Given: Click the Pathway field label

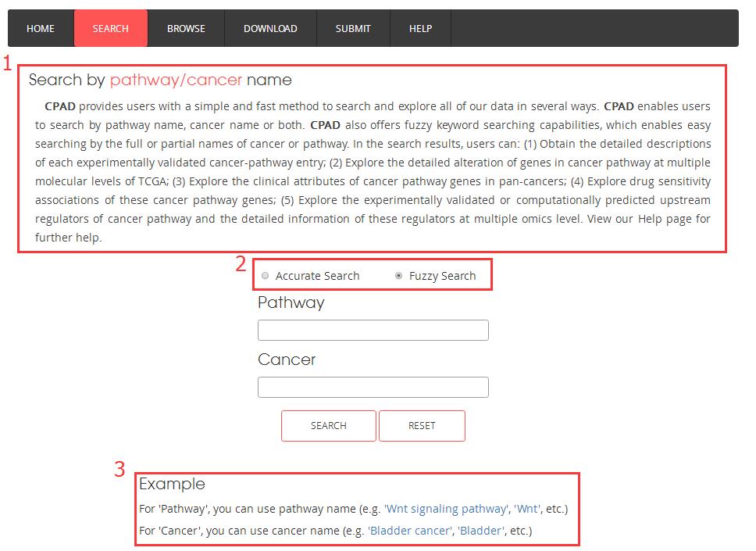Looking at the screenshot, I should 291,302.
